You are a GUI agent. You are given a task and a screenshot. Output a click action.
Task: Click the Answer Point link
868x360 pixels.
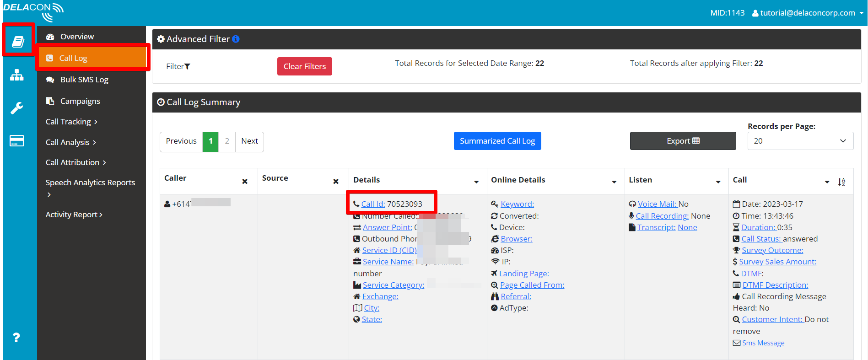coord(388,227)
